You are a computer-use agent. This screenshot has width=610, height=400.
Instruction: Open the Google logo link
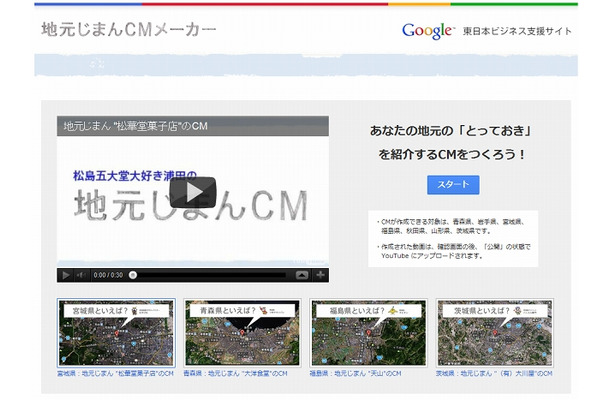(x=427, y=31)
